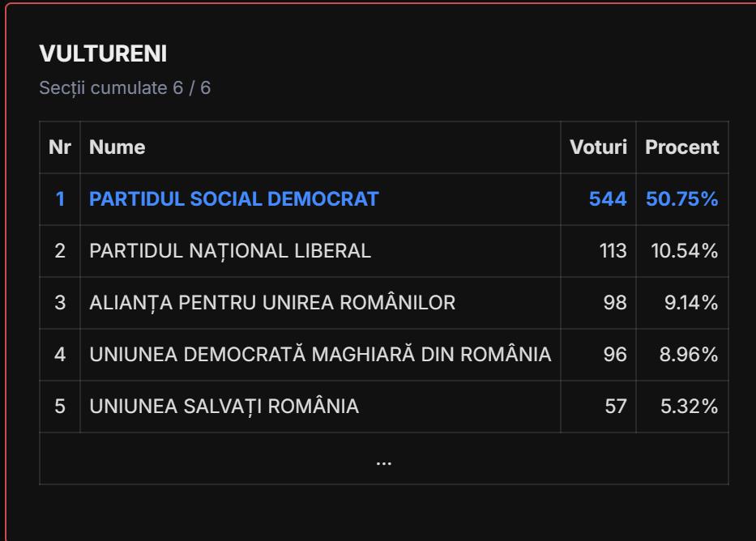Click the Procent column header
Image resolution: width=756 pixels, height=541 pixels.
click(x=681, y=147)
